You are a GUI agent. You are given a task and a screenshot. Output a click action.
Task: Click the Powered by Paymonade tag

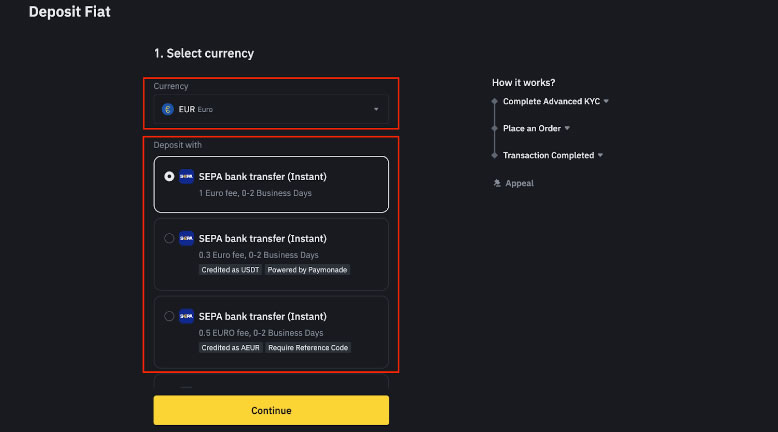[x=308, y=270]
